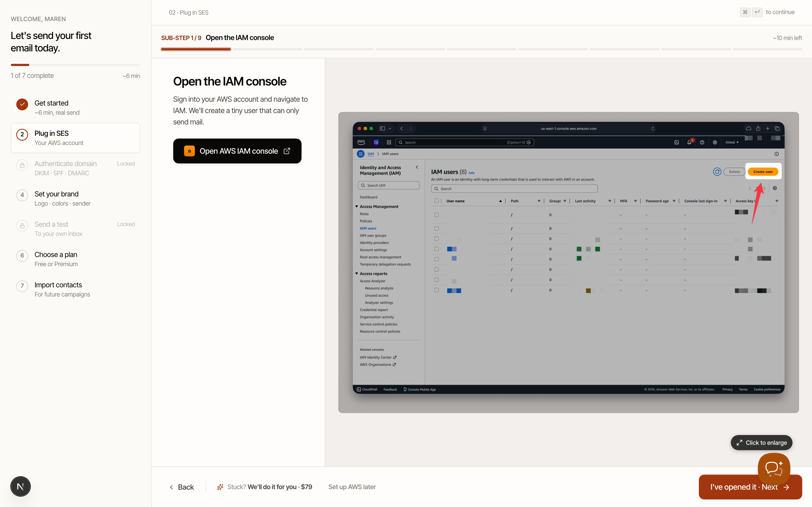Click the command key shortcut icon
The width and height of the screenshot is (812, 507).
pos(745,12)
